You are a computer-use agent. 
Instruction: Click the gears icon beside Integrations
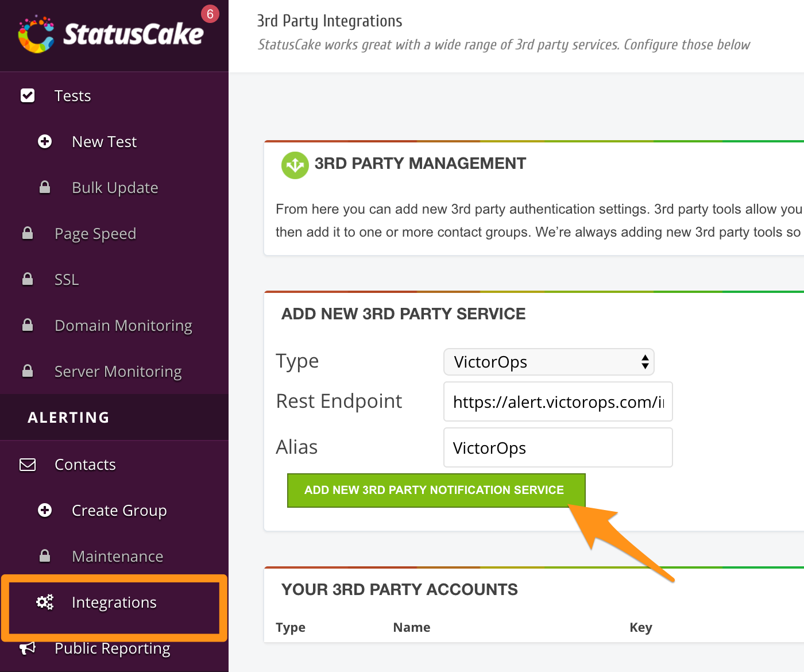coord(45,602)
